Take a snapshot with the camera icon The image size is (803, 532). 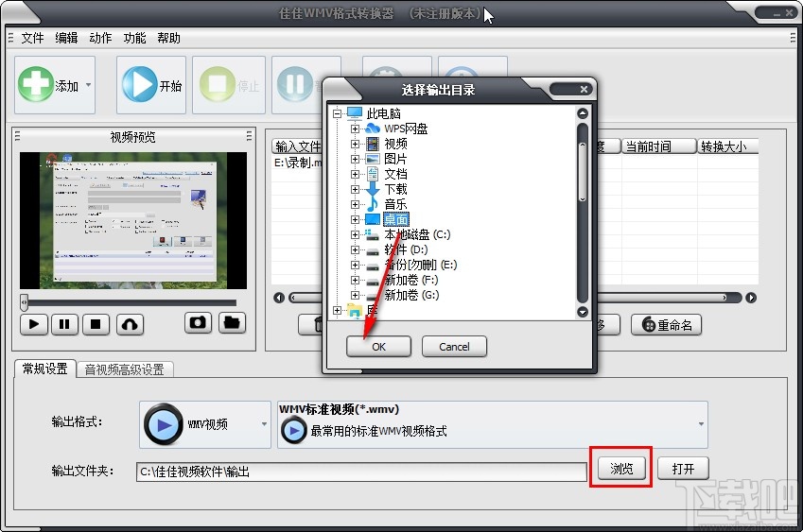(x=198, y=323)
